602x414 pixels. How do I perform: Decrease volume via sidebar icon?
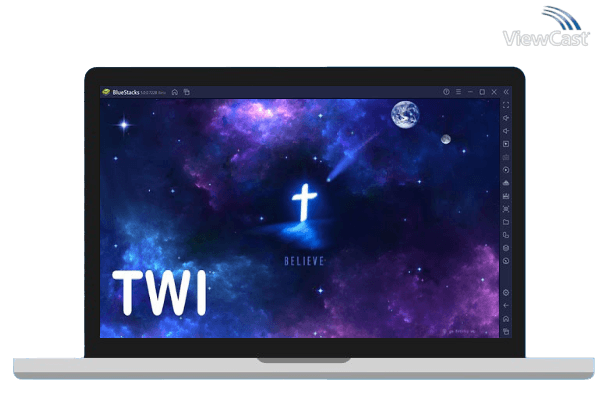[x=506, y=131]
